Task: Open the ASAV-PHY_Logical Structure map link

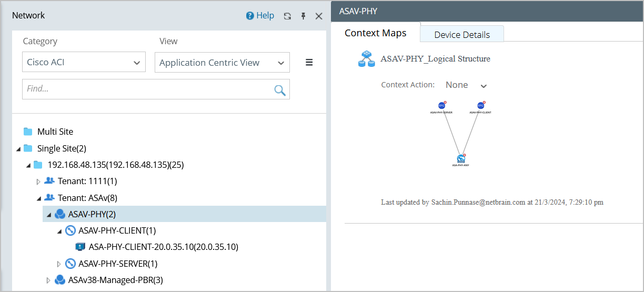Action: [435, 59]
